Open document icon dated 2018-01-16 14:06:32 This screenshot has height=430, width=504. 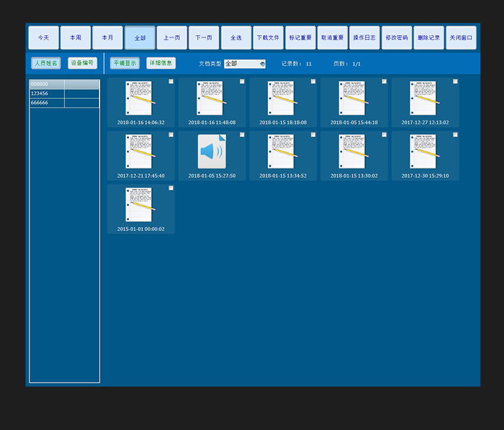(x=140, y=98)
